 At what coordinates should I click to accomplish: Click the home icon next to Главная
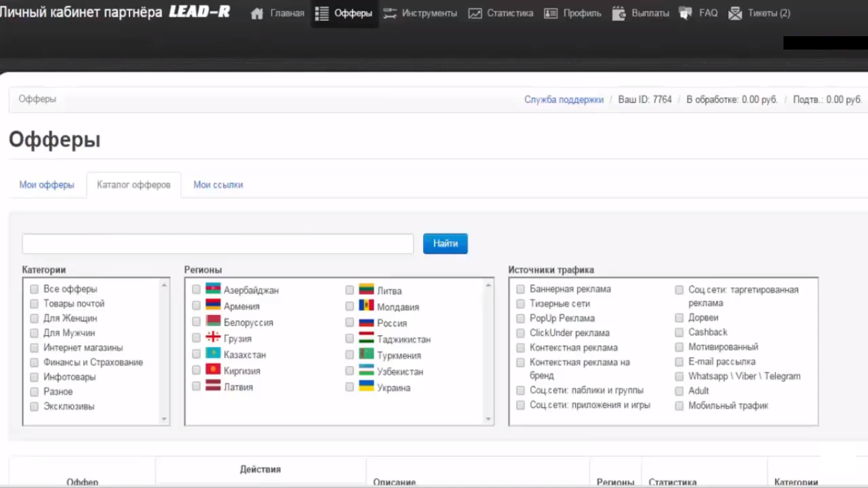257,13
